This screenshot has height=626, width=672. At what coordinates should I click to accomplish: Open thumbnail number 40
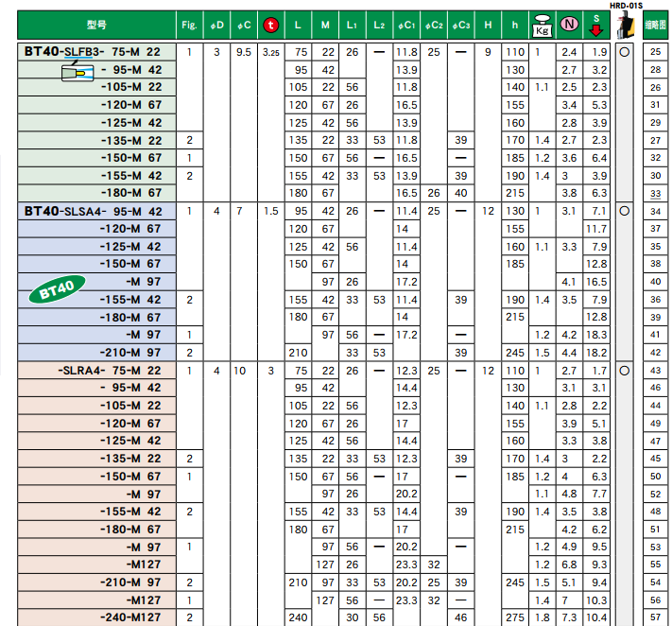[655, 282]
